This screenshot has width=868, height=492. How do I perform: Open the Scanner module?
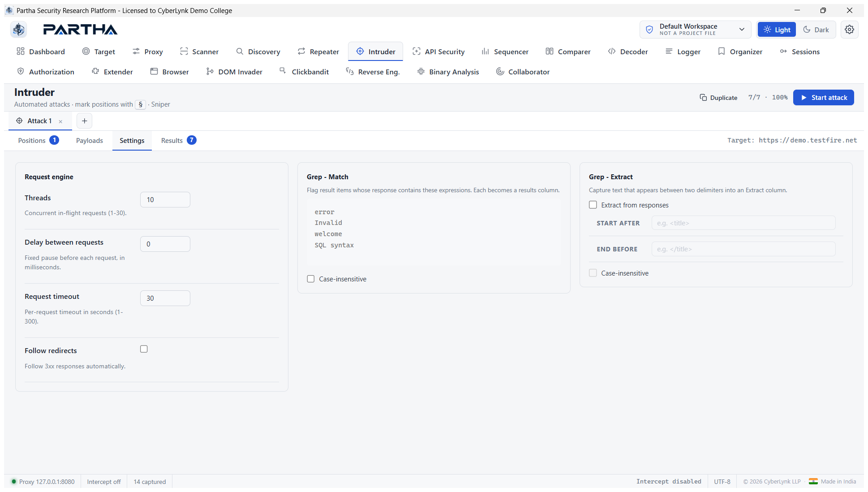click(x=199, y=52)
